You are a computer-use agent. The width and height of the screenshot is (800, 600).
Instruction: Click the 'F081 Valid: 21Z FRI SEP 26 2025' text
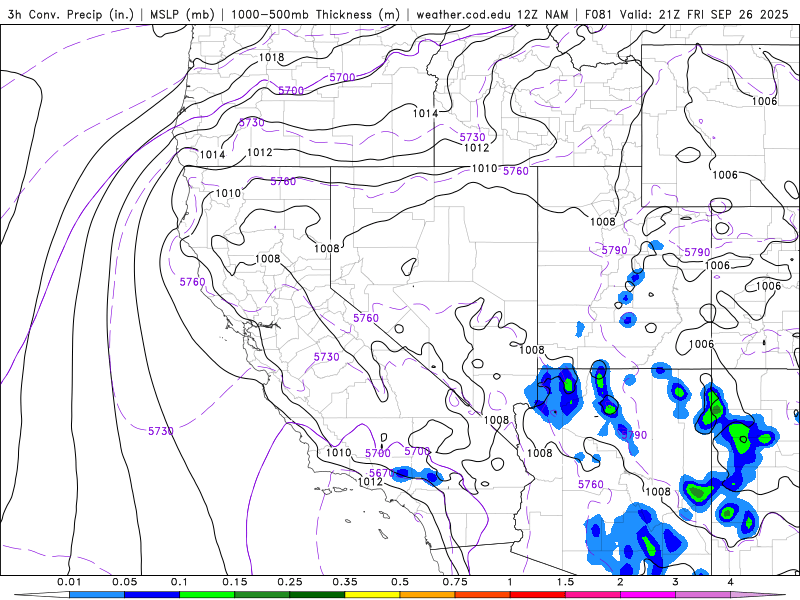687,14
